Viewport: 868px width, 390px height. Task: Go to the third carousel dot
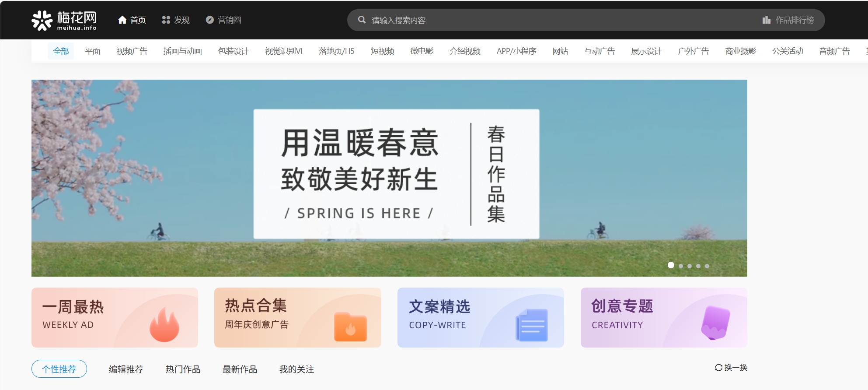690,266
